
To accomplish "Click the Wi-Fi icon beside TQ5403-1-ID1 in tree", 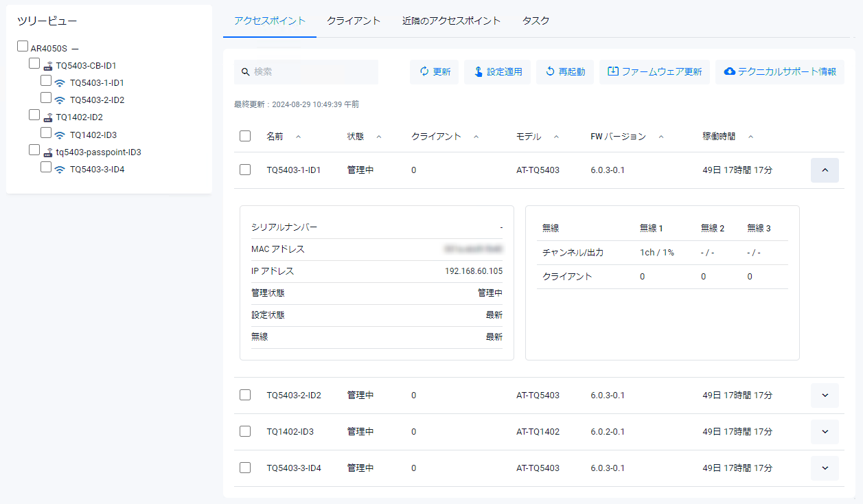I will [x=60, y=83].
